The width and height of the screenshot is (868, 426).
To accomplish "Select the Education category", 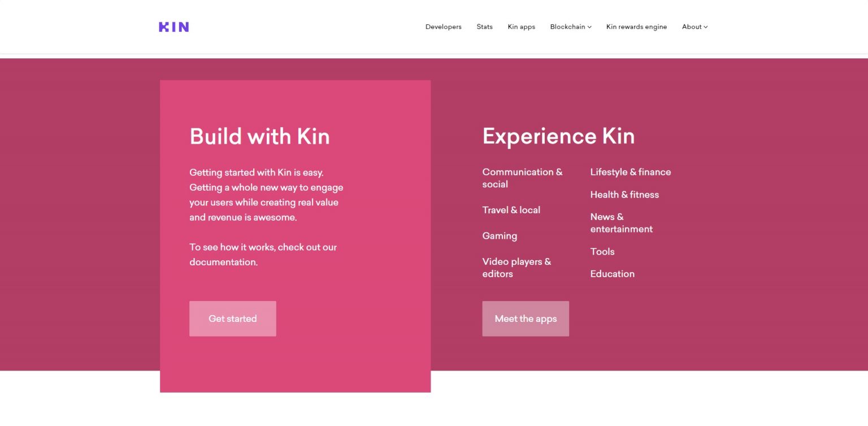I will click(612, 274).
